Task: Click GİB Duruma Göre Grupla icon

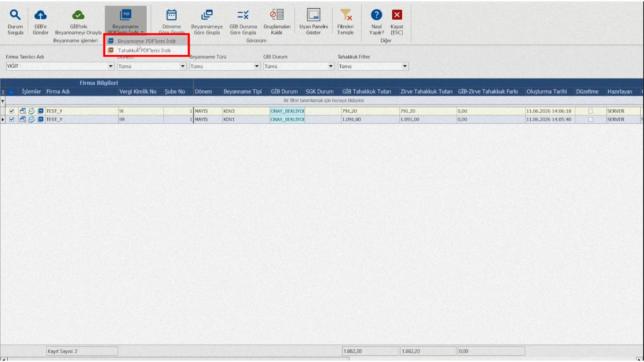Action: point(243,15)
